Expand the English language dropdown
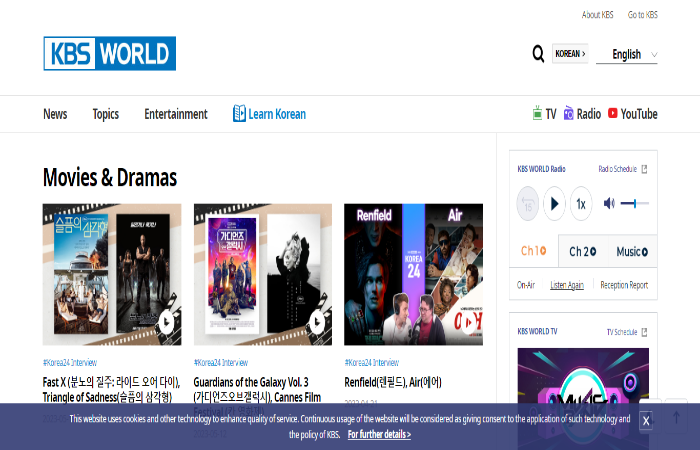Viewport: 700px width, 450px height. pyautogui.click(x=626, y=54)
